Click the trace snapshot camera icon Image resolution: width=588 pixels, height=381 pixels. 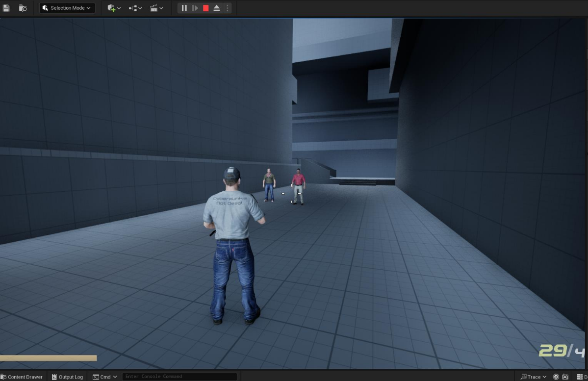point(565,376)
